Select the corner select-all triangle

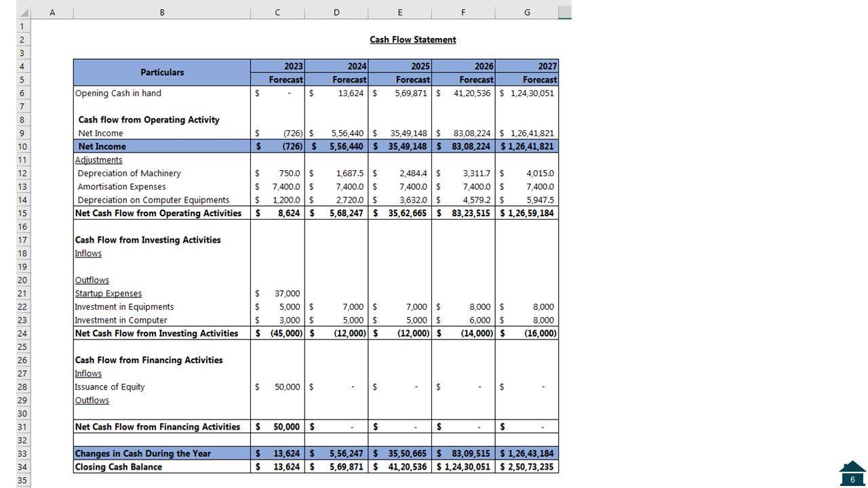(24, 12)
